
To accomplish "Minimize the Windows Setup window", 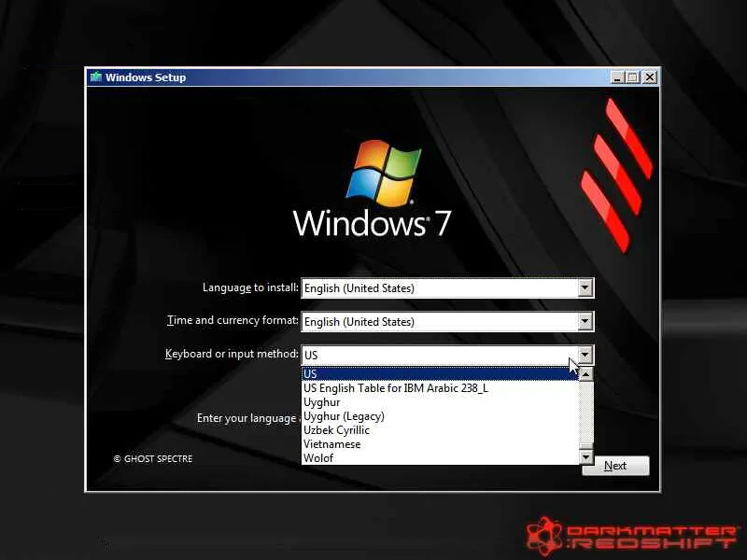I will [x=617, y=77].
